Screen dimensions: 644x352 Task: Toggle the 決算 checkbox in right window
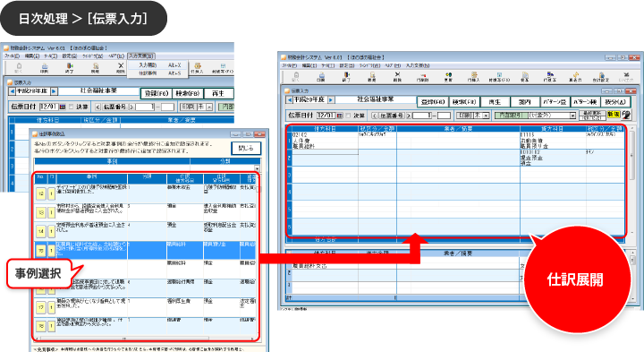348,116
